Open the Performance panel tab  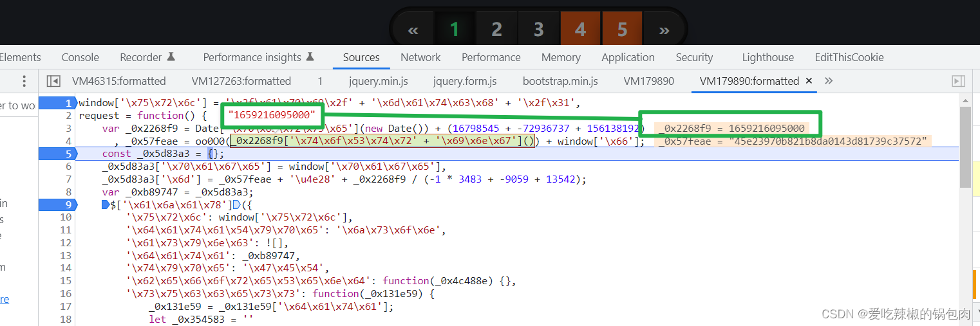click(491, 57)
